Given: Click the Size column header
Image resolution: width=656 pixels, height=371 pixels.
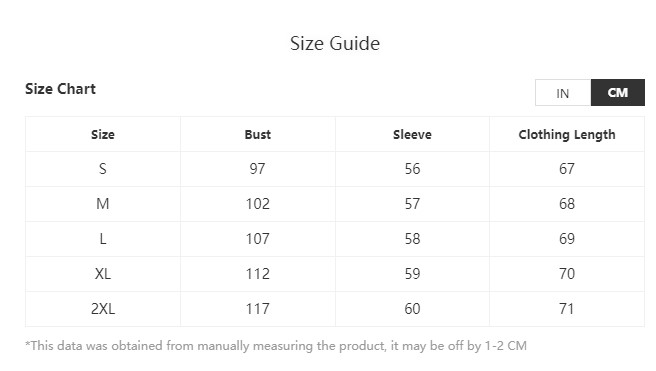Looking at the screenshot, I should (103, 135).
